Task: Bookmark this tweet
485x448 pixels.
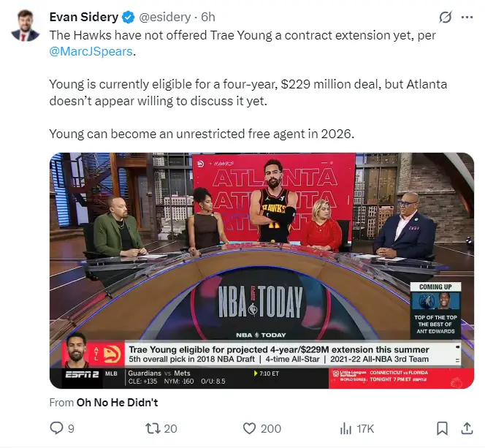Action: point(442,428)
